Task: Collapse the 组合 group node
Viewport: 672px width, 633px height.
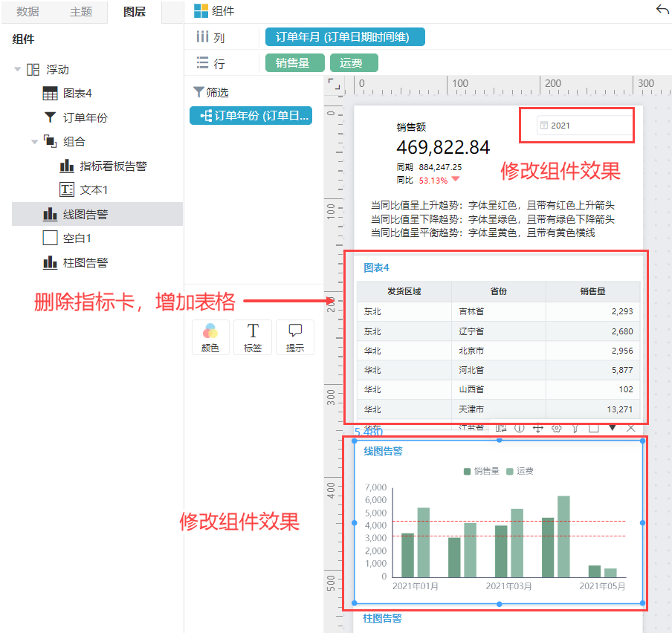Action: click(35, 142)
